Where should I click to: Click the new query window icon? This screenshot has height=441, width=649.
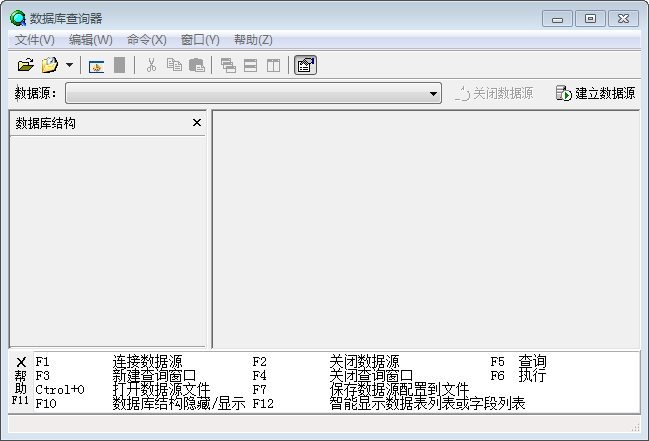pos(97,66)
